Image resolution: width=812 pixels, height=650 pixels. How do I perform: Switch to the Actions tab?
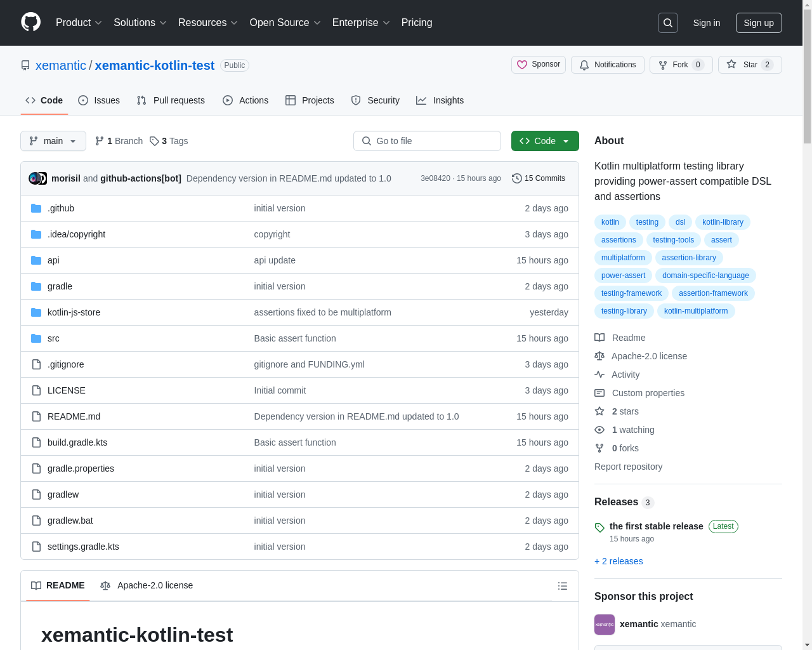(x=246, y=100)
